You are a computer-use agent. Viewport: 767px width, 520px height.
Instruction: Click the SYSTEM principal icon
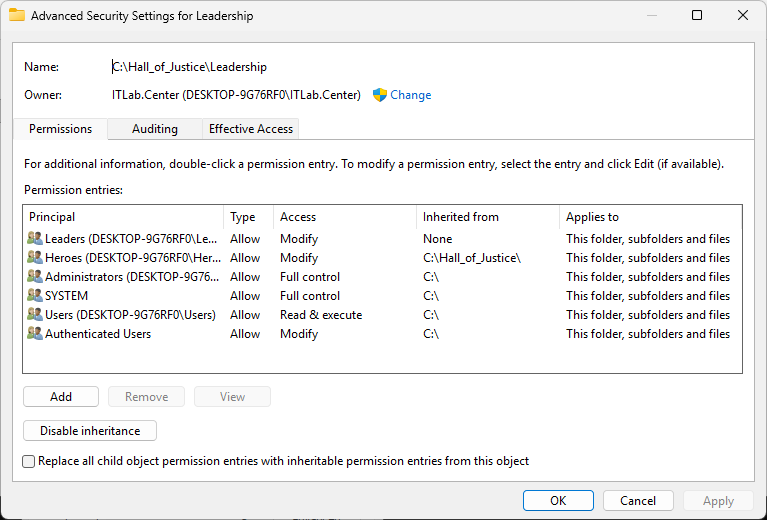coord(35,296)
